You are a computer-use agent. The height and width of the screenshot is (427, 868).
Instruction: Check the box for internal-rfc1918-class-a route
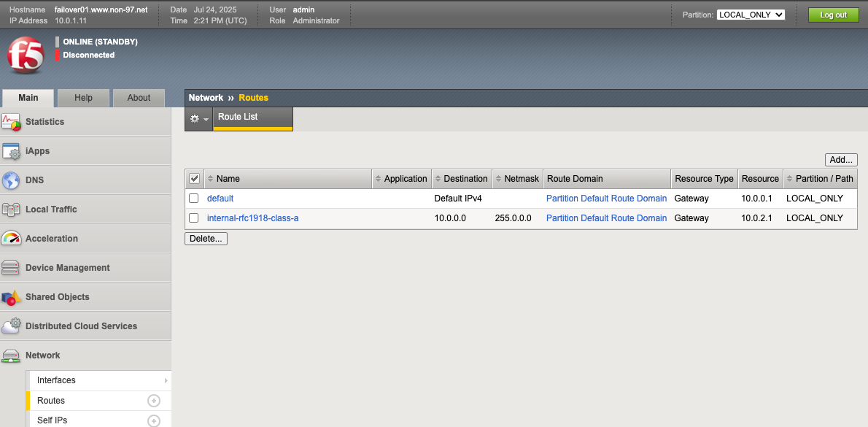point(194,218)
